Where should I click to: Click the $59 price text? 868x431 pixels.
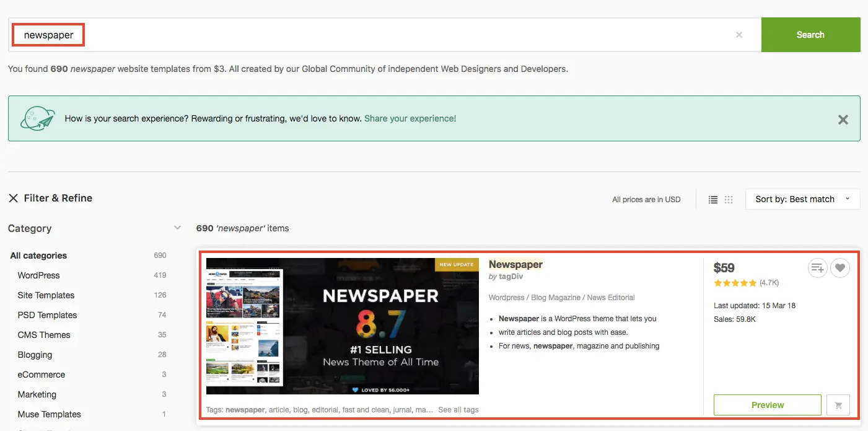[x=724, y=268]
